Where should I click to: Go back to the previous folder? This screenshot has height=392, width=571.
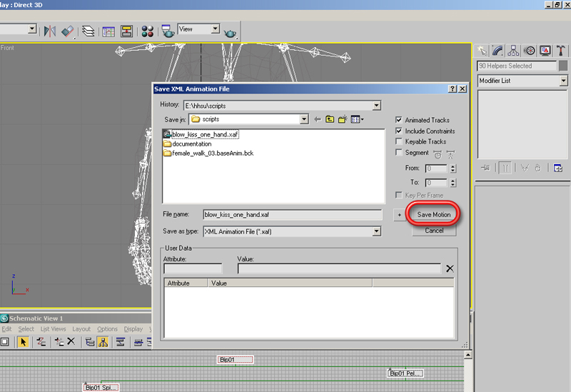coord(318,119)
